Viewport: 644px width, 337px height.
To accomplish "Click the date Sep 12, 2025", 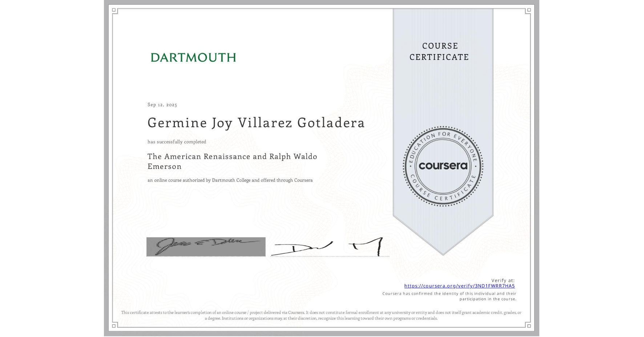I will point(162,105).
